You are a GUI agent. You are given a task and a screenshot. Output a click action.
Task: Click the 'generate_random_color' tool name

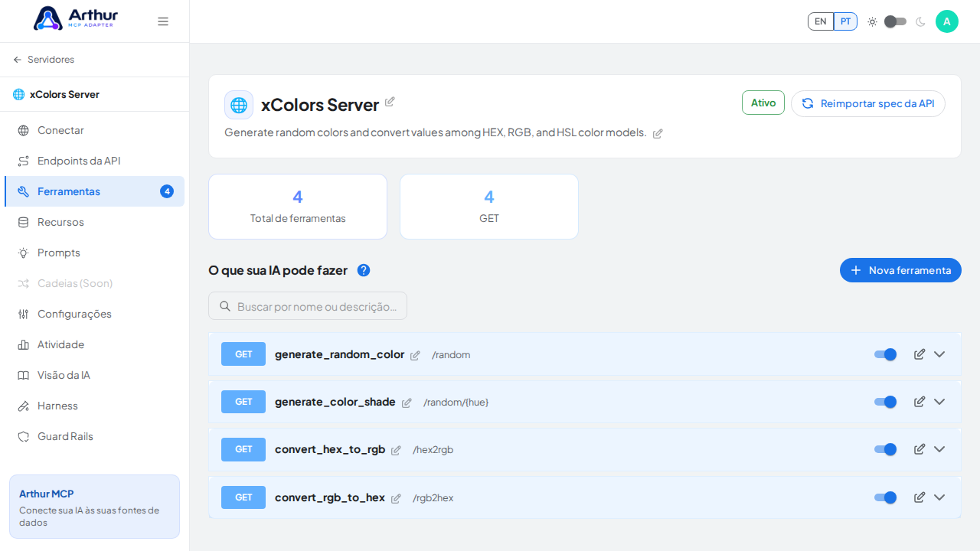(339, 354)
